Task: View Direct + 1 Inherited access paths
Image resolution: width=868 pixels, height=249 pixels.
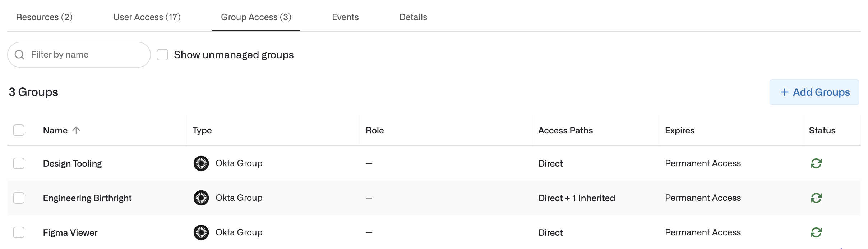Action: tap(577, 198)
